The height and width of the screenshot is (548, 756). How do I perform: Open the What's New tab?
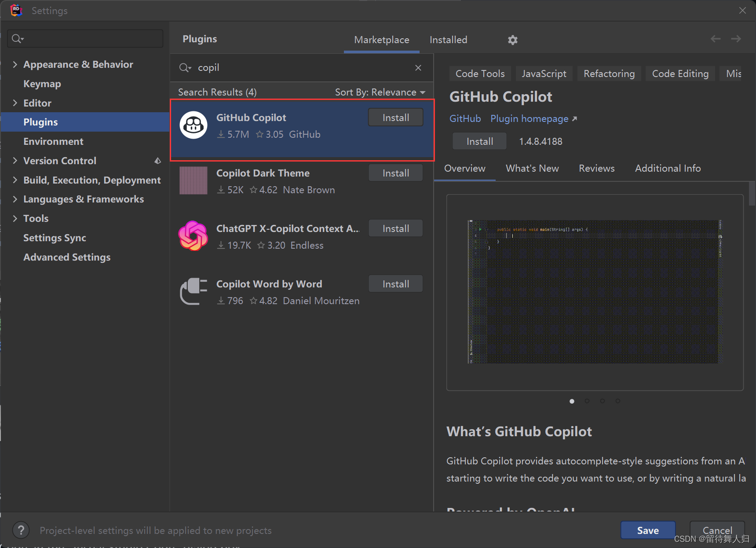[x=532, y=169]
